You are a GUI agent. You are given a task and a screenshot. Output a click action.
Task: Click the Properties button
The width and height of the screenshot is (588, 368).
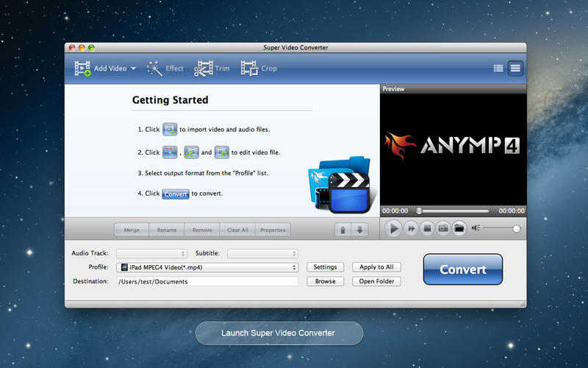[x=273, y=230]
